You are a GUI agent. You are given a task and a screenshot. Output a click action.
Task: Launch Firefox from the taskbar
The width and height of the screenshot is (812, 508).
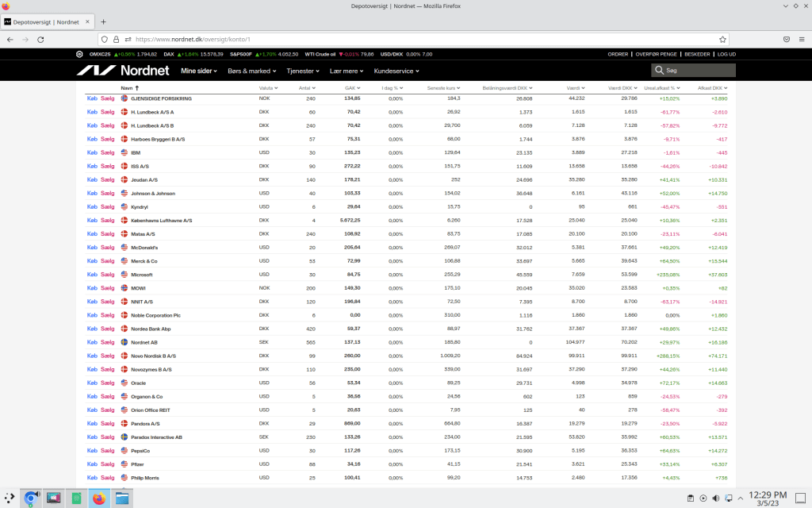coord(99,498)
